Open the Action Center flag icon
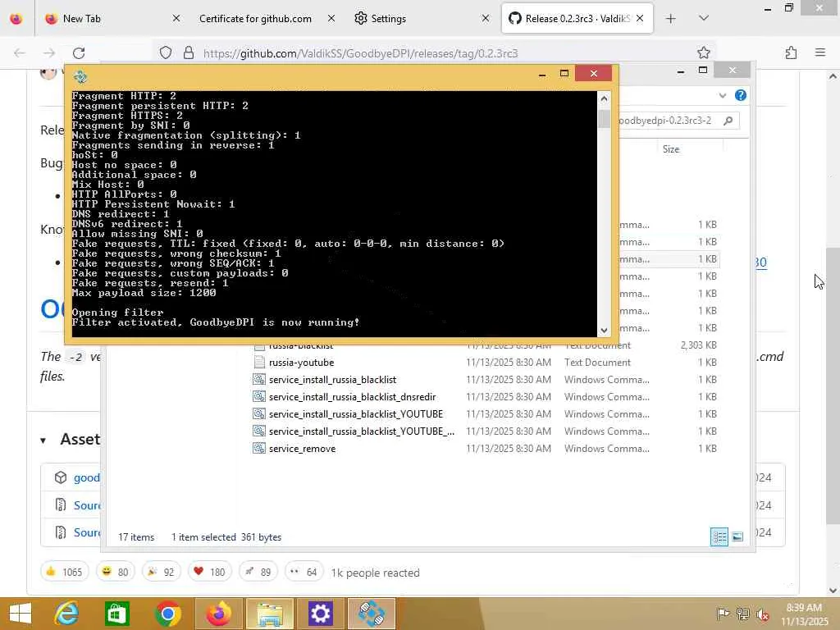Screen dimensions: 840x630 723,614
